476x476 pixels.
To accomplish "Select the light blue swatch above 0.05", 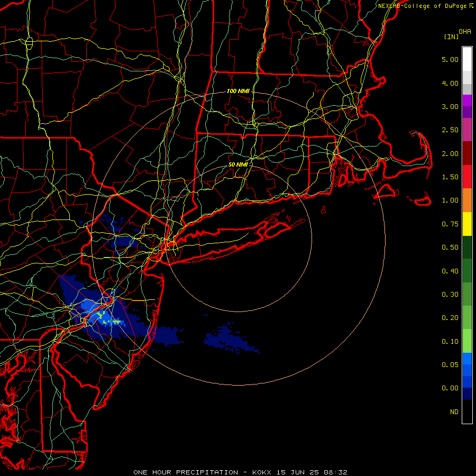I will click(467, 359).
